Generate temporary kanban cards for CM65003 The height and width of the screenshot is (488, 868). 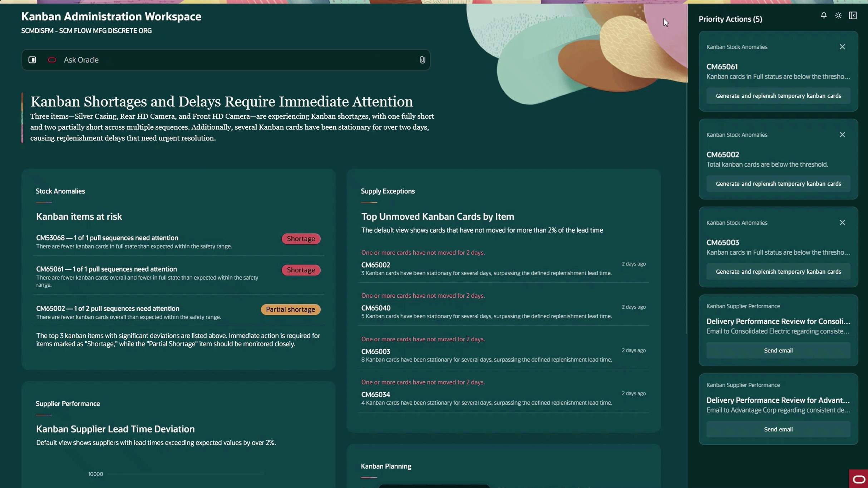point(778,272)
